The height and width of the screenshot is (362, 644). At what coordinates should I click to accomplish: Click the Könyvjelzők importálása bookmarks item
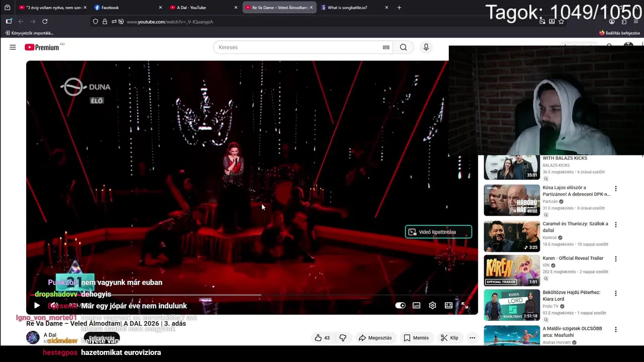[29, 33]
